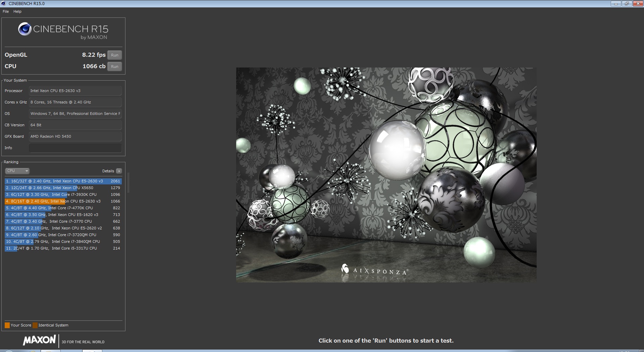Image resolution: width=644 pixels, height=352 pixels.
Task: Click the panel splitter handle beside the ranking list
Action: (128, 182)
